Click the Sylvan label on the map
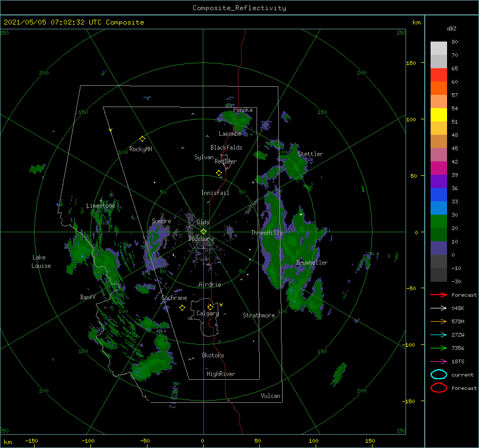The width and height of the screenshot is (479, 448). click(x=204, y=157)
